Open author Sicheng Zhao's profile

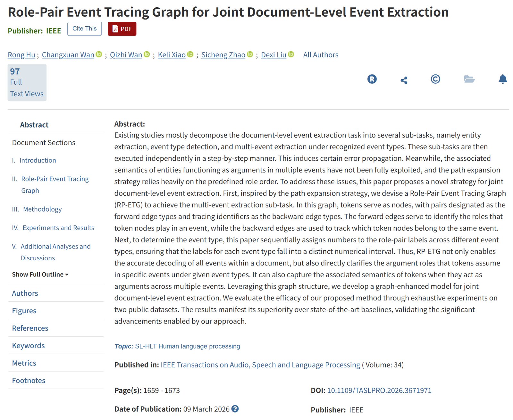[x=223, y=55]
